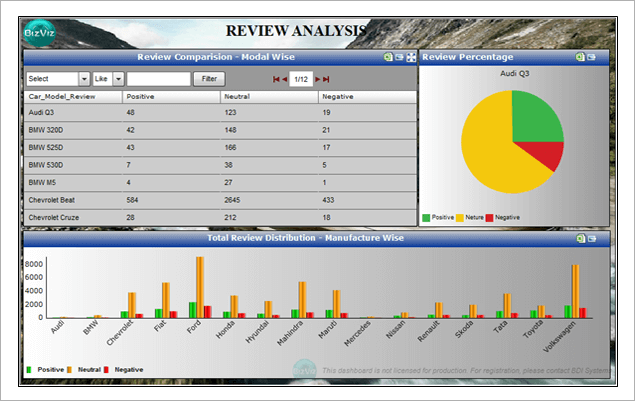
Task: Click the Mahindra neutral orange bar
Action: coord(302,300)
